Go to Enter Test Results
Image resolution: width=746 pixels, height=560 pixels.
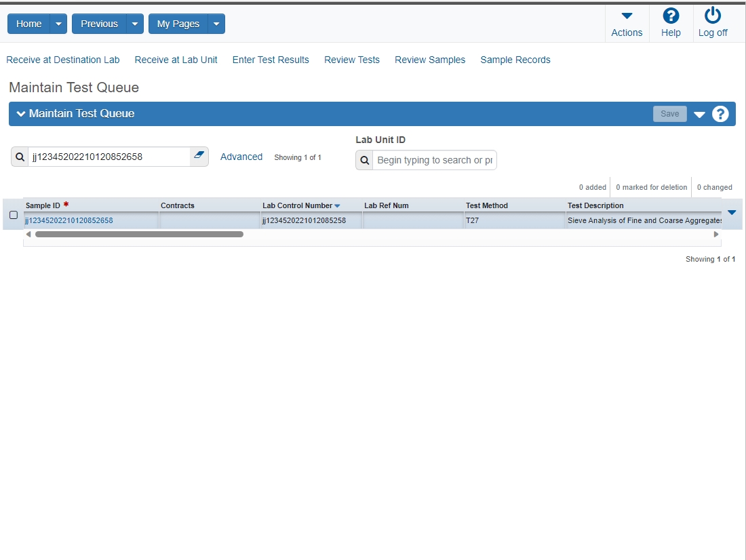[x=271, y=60]
